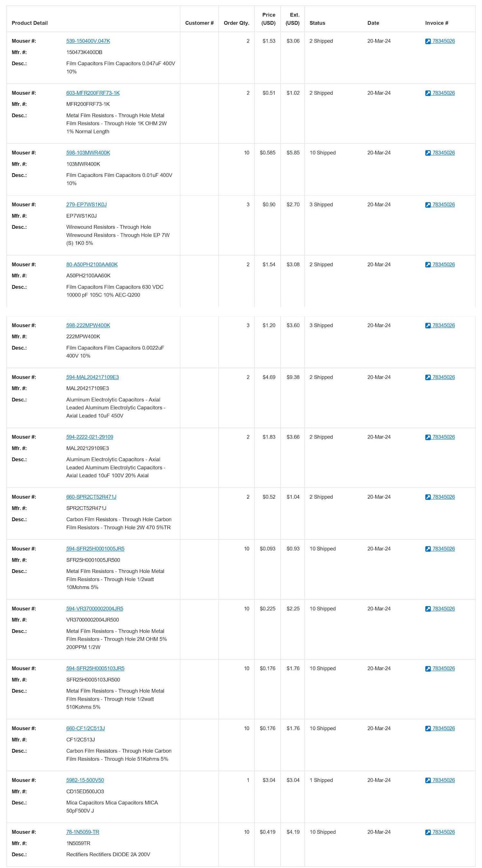Open invoice number link for 594-2222-021-29109 row
This screenshot has height=868, width=482.
point(443,437)
